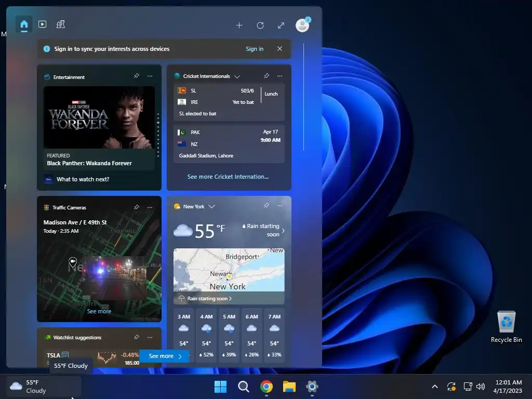Open the widgets Home tab
Viewport: 532px width, 399px height.
(x=24, y=24)
